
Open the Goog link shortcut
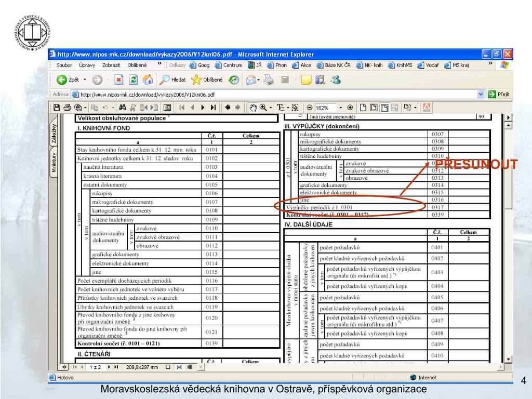tap(199, 65)
